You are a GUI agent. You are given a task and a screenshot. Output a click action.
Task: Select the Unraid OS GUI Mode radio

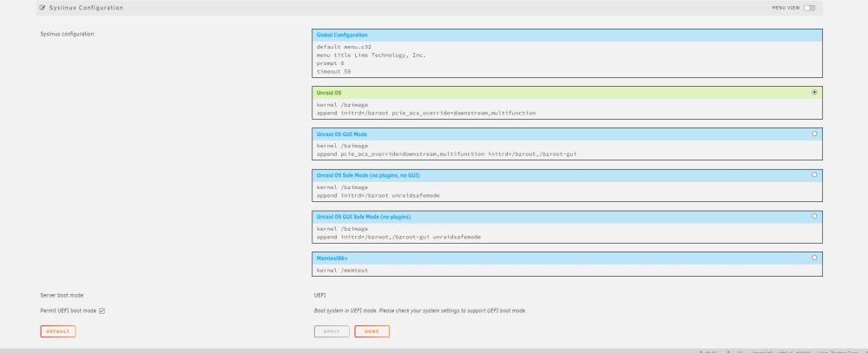click(x=814, y=134)
